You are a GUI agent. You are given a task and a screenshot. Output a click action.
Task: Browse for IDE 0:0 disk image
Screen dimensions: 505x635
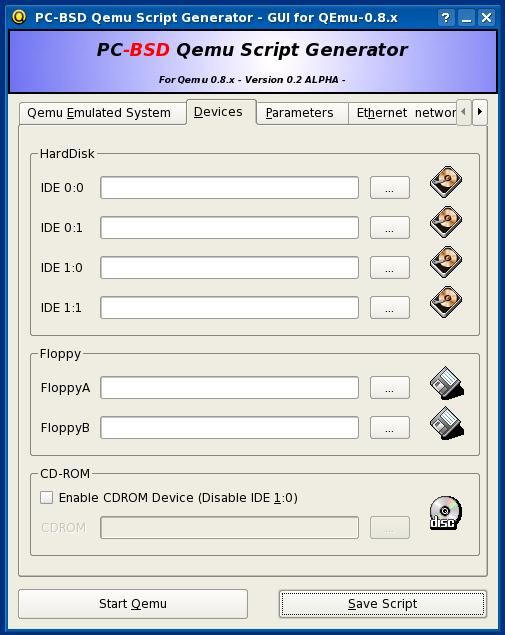pos(390,188)
